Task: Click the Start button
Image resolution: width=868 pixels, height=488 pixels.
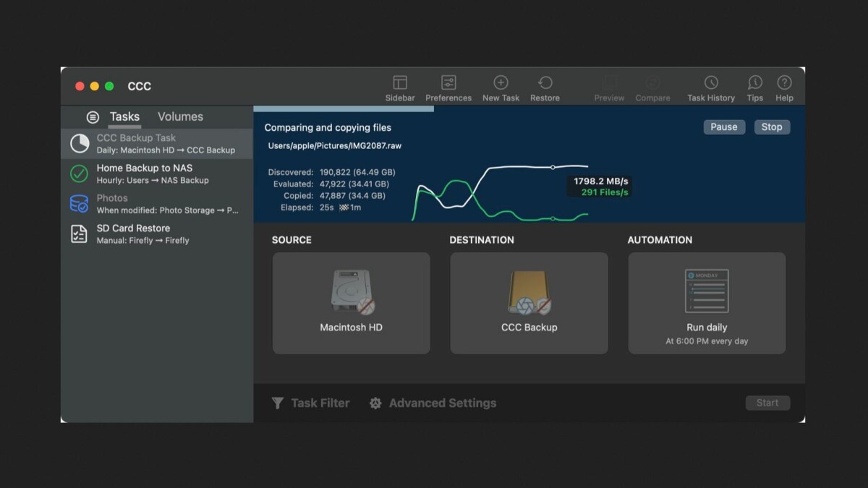Action: (767, 403)
